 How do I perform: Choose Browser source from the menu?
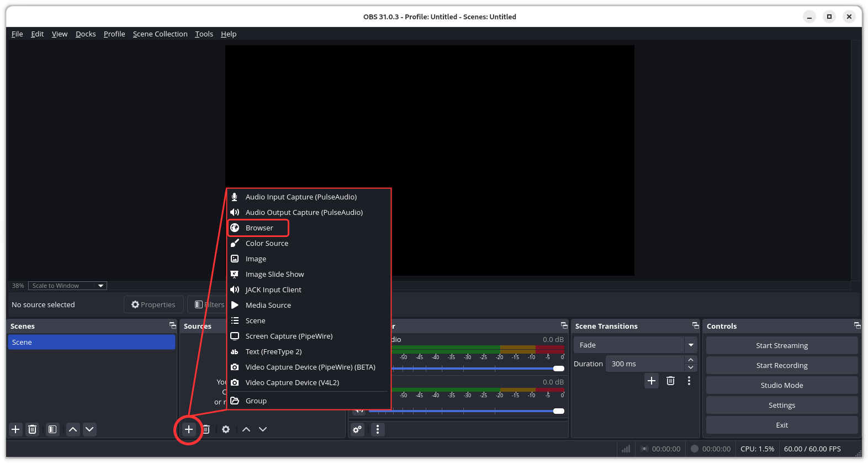258,228
